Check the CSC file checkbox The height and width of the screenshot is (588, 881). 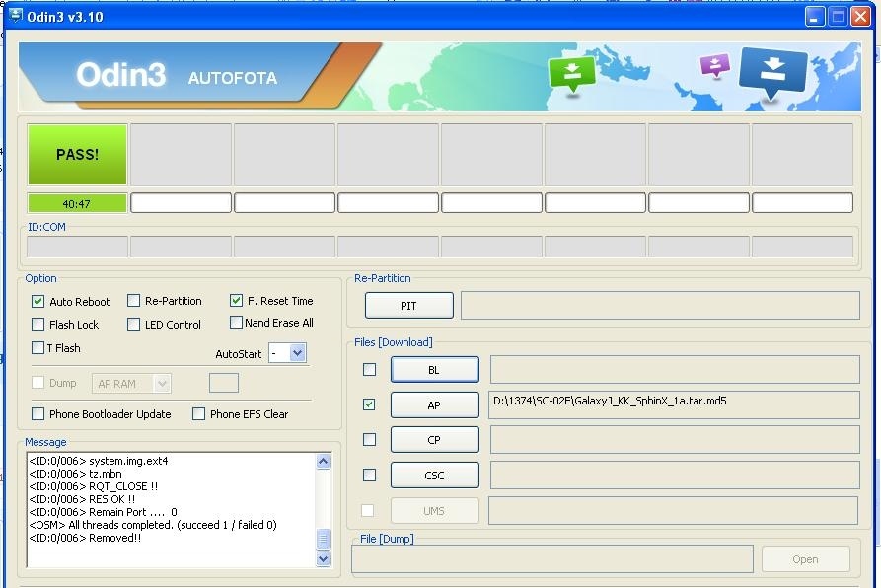click(x=369, y=476)
